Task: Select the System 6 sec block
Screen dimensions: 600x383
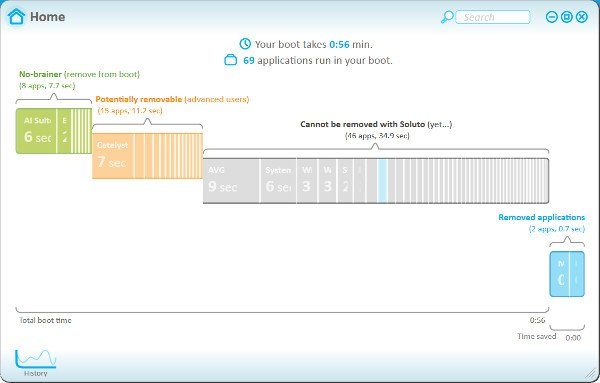Action: pos(278,181)
